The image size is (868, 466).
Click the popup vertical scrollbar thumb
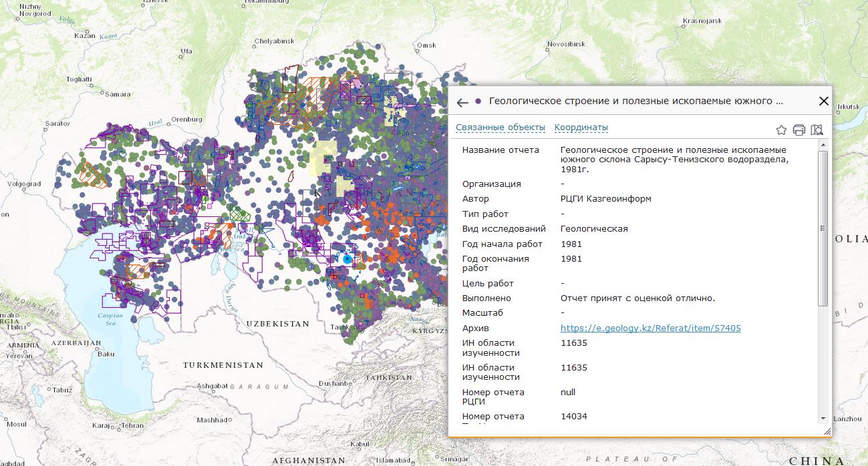(x=823, y=227)
